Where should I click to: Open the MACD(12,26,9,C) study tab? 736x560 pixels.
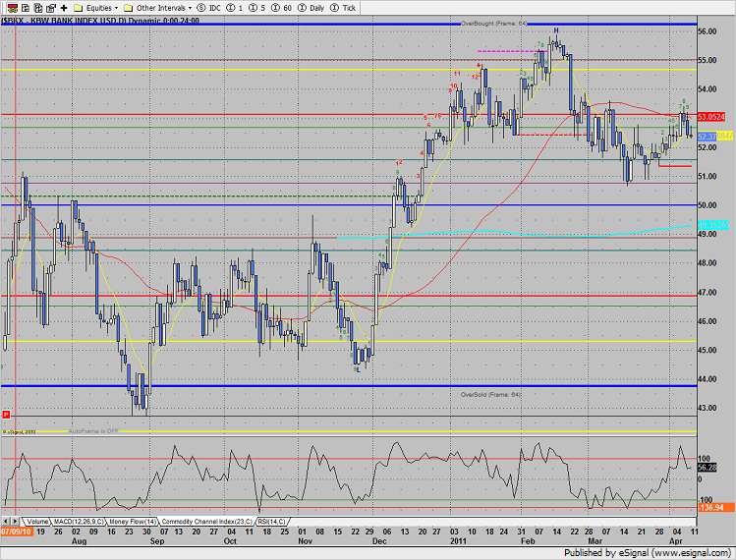(79, 522)
